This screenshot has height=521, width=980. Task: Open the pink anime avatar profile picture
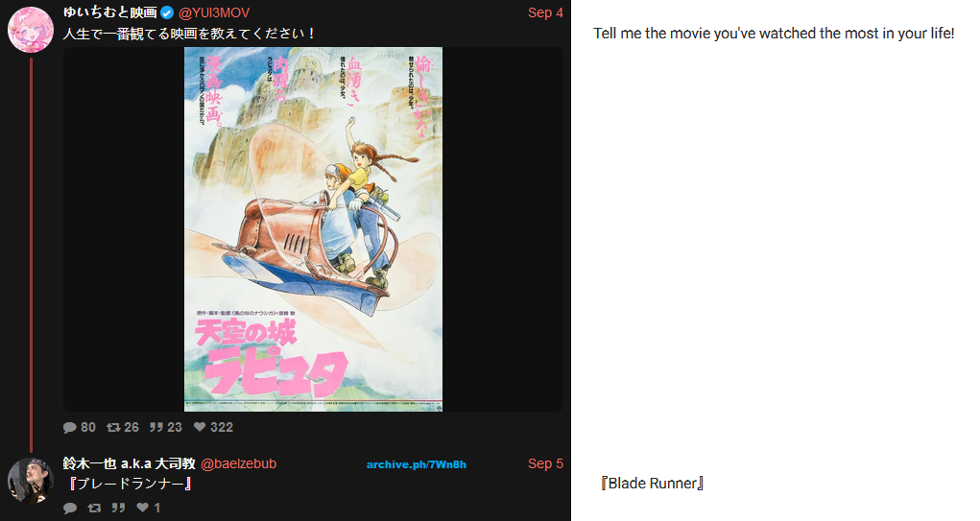pos(31,30)
